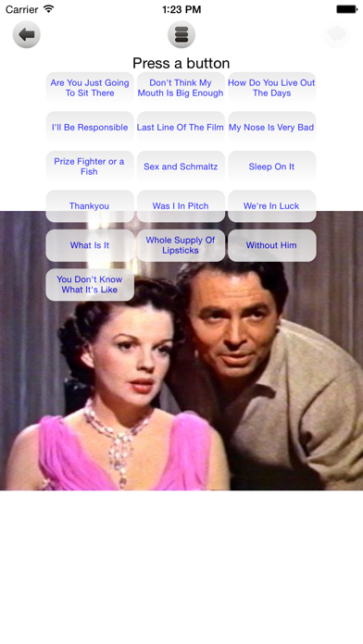Screen dimensions: 363x644
Task: Play "Prize Fighter or a Fish" clip
Action: (x=90, y=167)
